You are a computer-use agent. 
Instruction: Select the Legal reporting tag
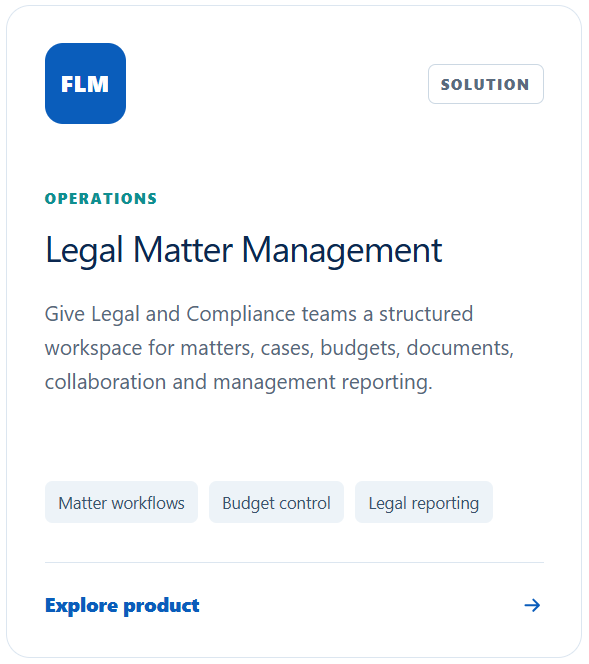pyautogui.click(x=423, y=502)
